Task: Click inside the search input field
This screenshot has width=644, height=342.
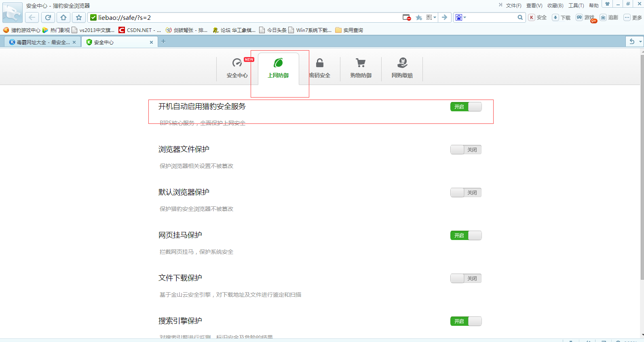Action: [492, 17]
